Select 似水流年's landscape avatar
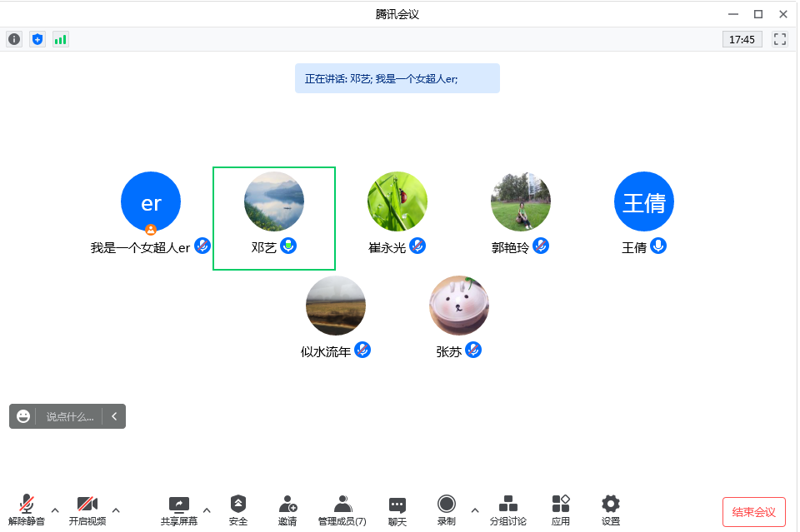This screenshot has width=800, height=532. (x=336, y=306)
